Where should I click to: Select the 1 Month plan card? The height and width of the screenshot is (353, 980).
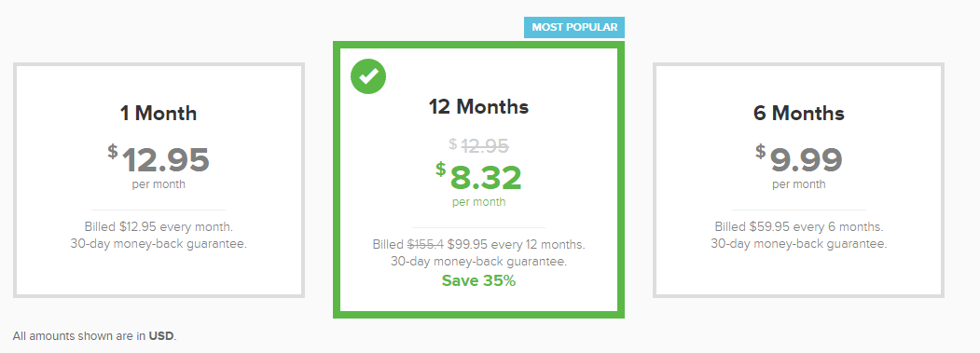point(159,180)
